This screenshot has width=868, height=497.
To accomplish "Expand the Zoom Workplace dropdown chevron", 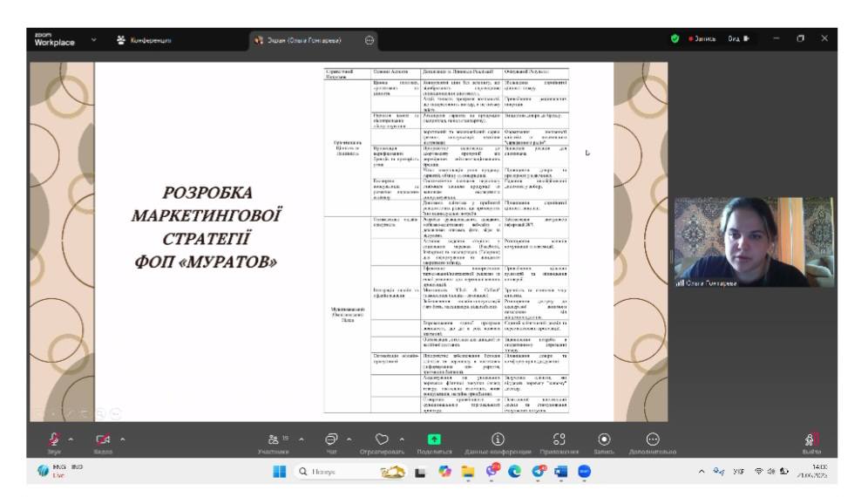I will (94, 39).
